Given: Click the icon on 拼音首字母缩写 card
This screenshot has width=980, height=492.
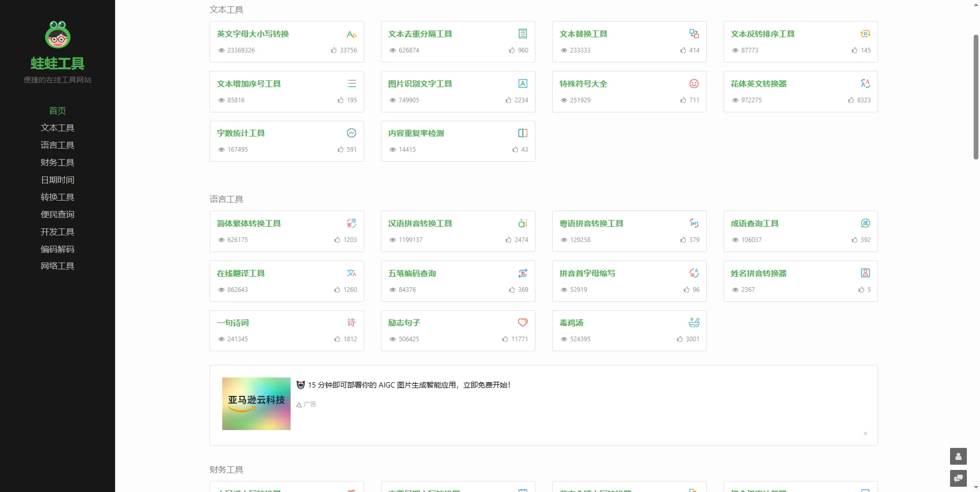Looking at the screenshot, I should point(694,273).
